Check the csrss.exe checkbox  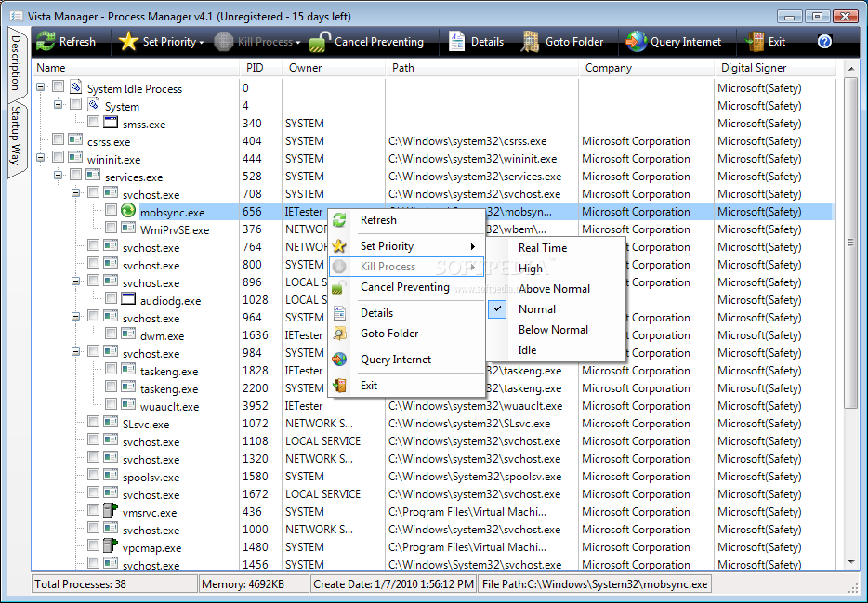[58, 138]
